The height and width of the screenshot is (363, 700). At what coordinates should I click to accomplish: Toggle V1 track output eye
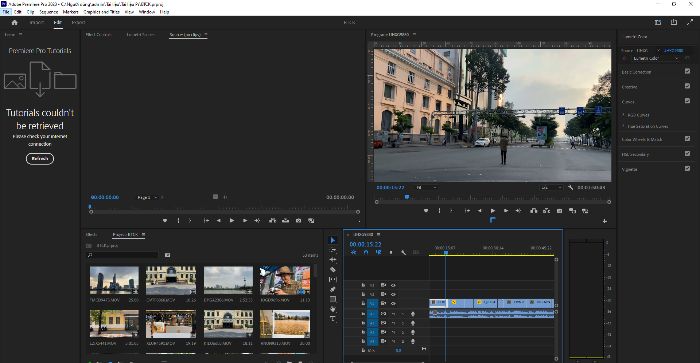(393, 304)
